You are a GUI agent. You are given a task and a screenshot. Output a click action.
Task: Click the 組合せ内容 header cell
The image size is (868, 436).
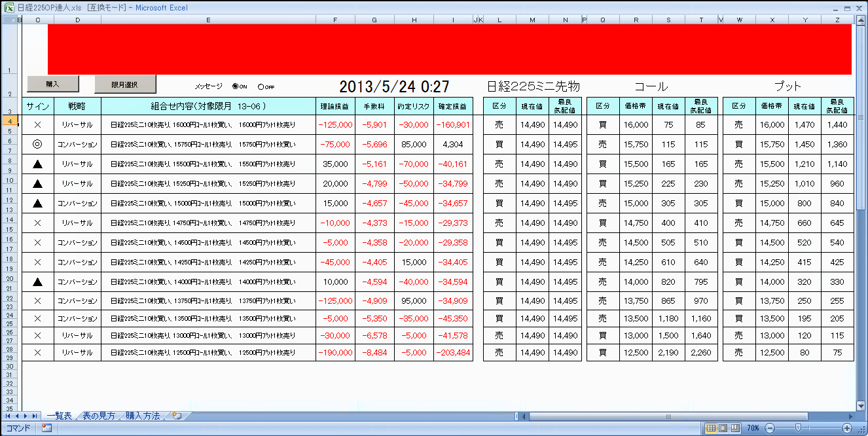[208, 106]
